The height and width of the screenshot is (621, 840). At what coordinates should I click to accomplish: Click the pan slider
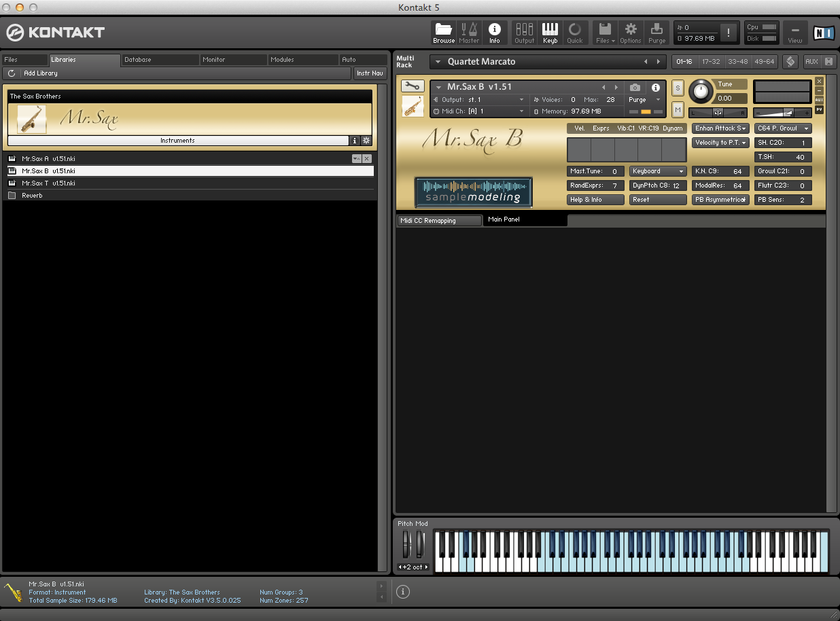click(718, 113)
